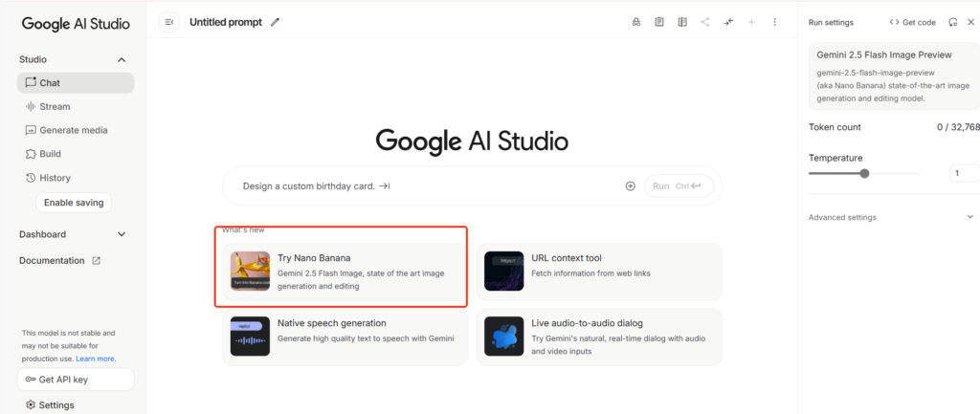Click the Run button
980x414 pixels.
679,186
